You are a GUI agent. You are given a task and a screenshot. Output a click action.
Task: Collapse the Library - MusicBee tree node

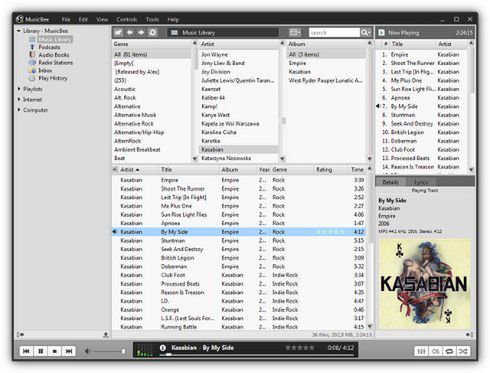click(19, 31)
